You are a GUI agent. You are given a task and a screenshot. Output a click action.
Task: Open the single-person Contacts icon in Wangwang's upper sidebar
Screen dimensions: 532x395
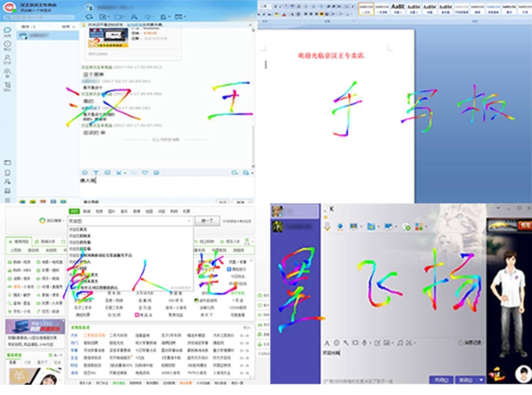coord(7,58)
